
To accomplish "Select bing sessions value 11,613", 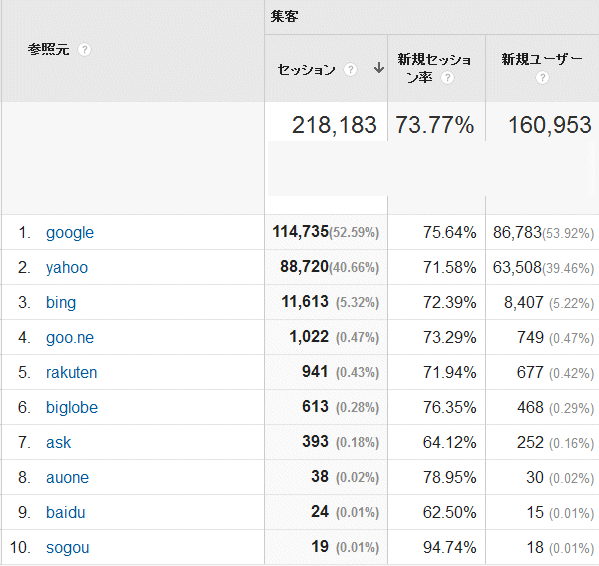I will point(305,302).
